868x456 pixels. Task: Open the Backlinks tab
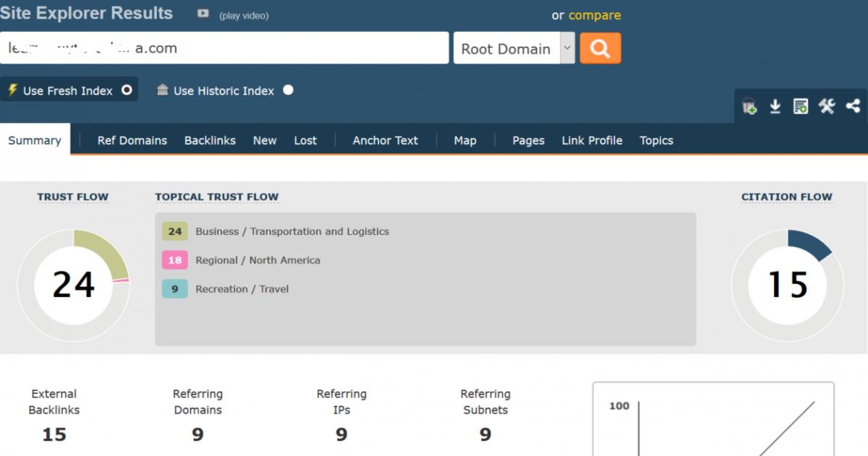(x=210, y=140)
